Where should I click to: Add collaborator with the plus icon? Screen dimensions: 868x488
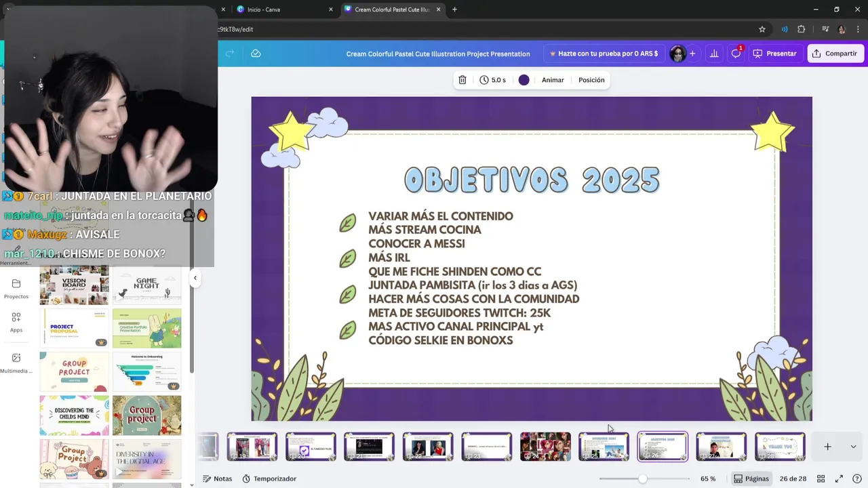(x=692, y=54)
